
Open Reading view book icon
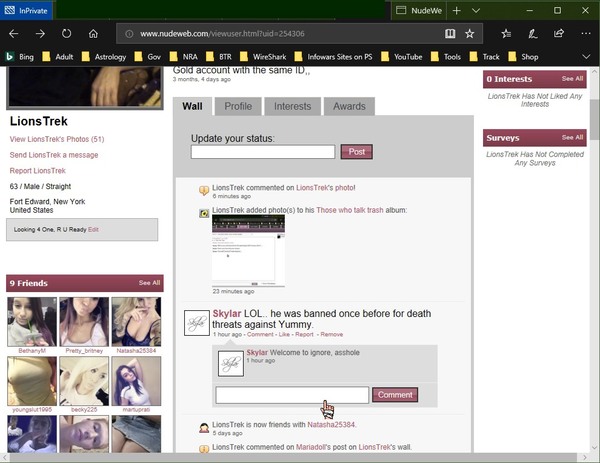450,33
